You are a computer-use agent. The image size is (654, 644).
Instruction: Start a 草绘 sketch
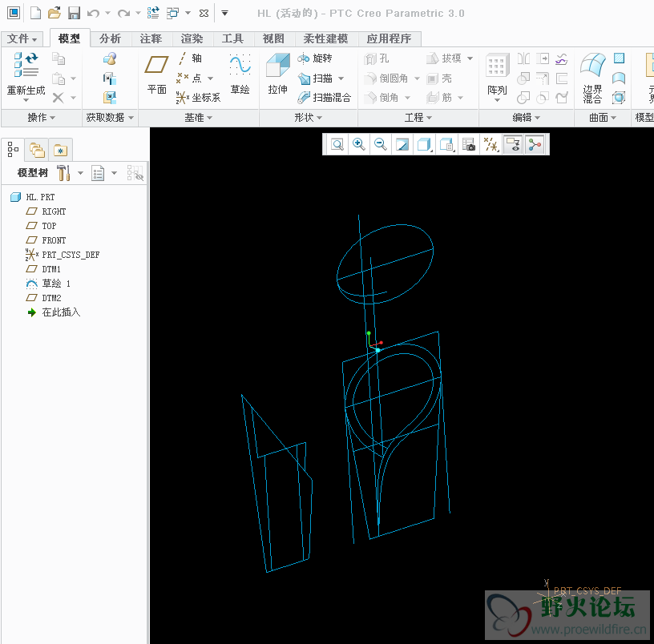tap(240, 74)
